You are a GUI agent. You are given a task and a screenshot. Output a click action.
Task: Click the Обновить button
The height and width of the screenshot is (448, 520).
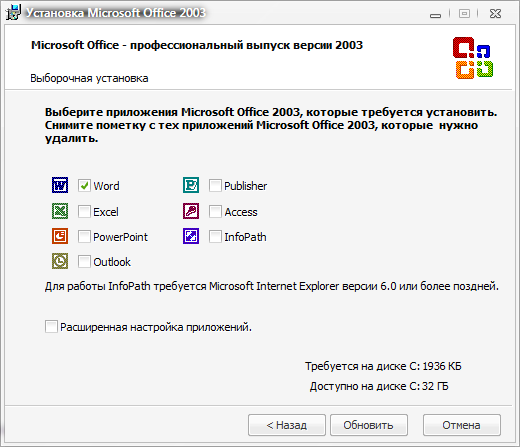[369, 425]
